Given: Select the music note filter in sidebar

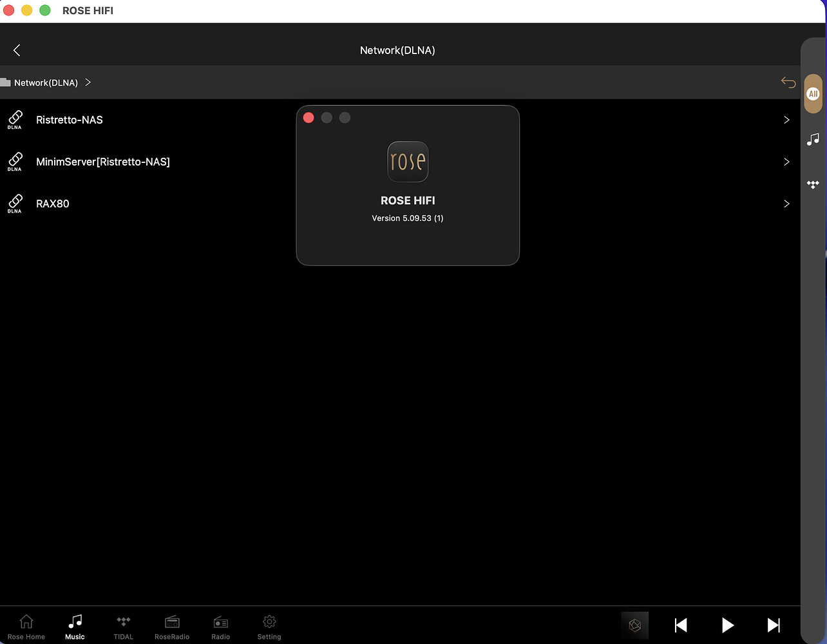Looking at the screenshot, I should point(813,139).
